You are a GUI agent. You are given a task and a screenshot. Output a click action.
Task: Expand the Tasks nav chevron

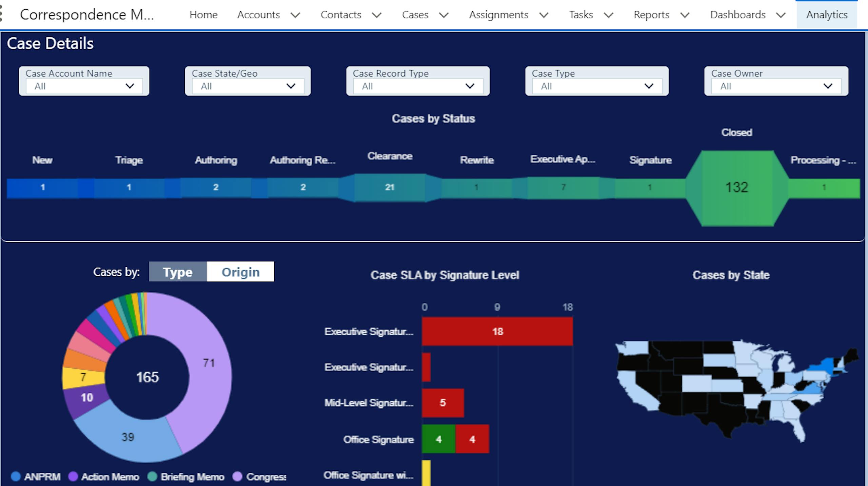pos(609,15)
